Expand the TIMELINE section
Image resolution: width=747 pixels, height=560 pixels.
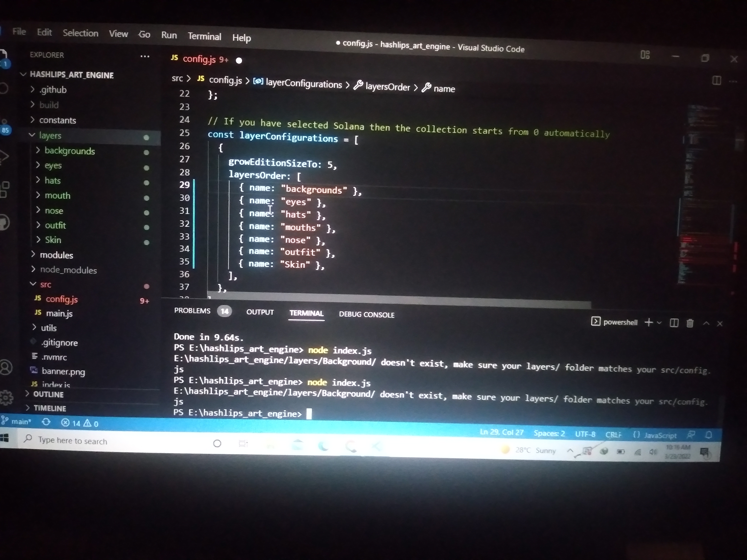coord(50,408)
